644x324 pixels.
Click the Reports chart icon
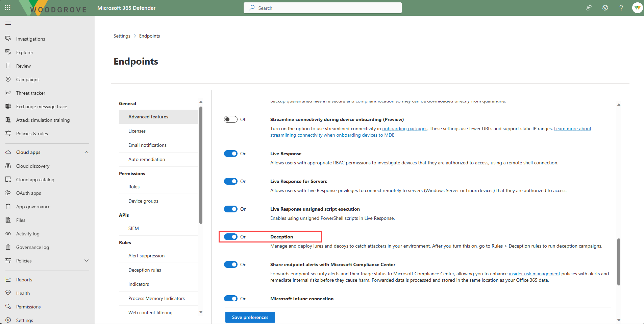[x=8, y=279]
